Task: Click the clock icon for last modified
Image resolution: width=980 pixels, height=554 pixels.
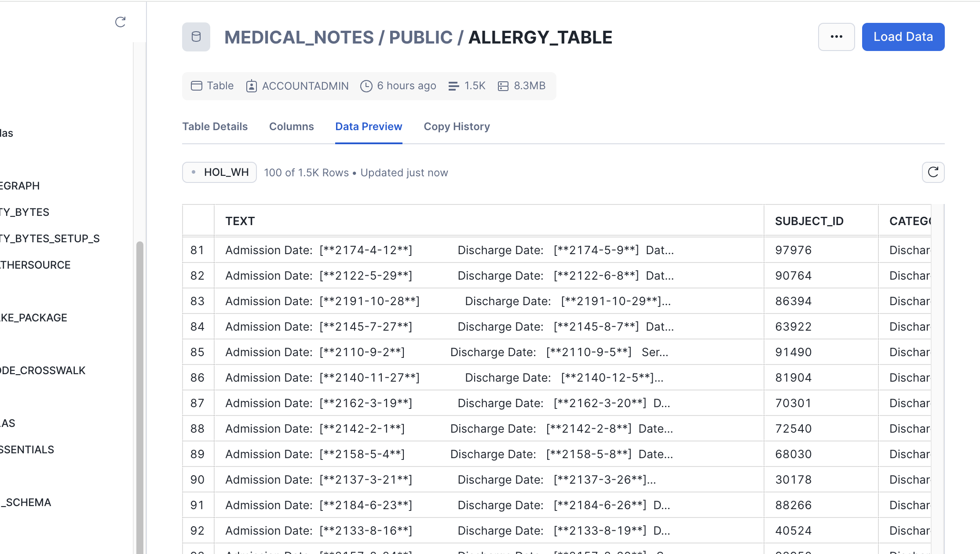Action: point(366,86)
